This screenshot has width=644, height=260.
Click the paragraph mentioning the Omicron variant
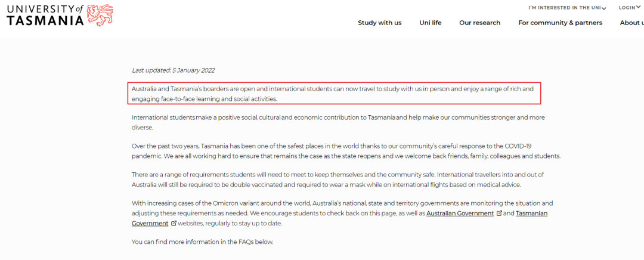click(x=342, y=213)
